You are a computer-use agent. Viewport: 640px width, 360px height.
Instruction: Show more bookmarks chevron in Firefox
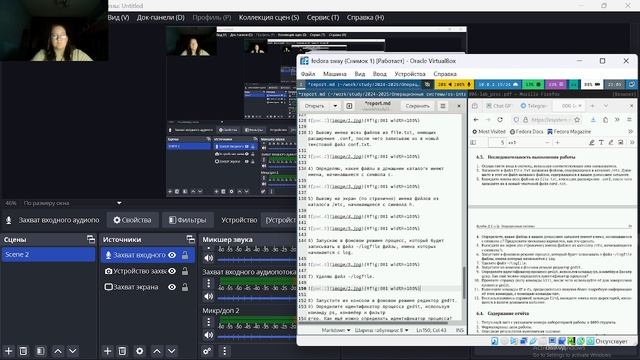631,131
